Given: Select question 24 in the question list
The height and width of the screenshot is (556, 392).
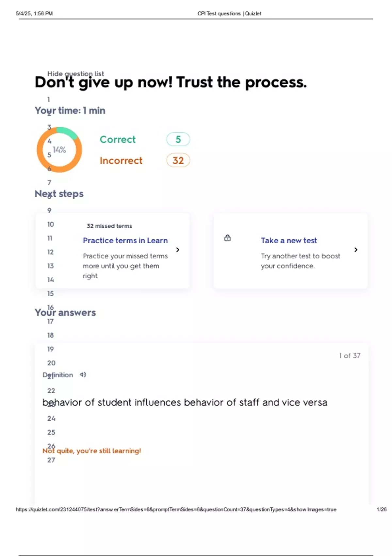Looking at the screenshot, I should pyautogui.click(x=51, y=418).
